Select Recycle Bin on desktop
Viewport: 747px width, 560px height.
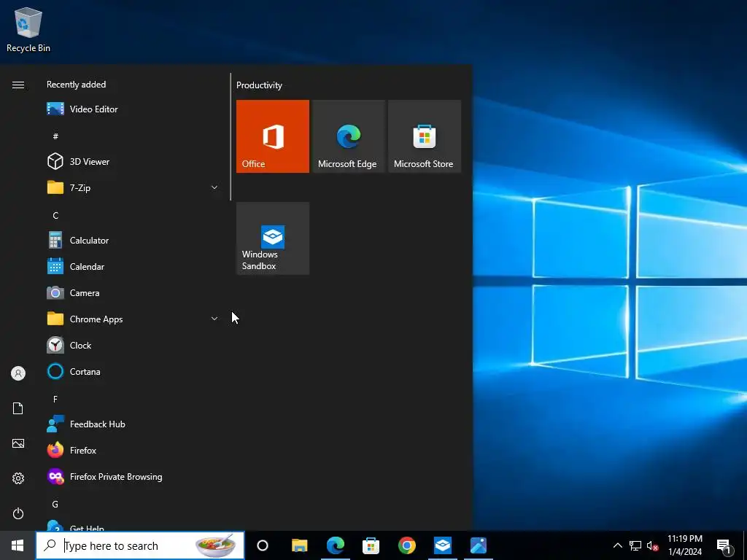tap(28, 29)
